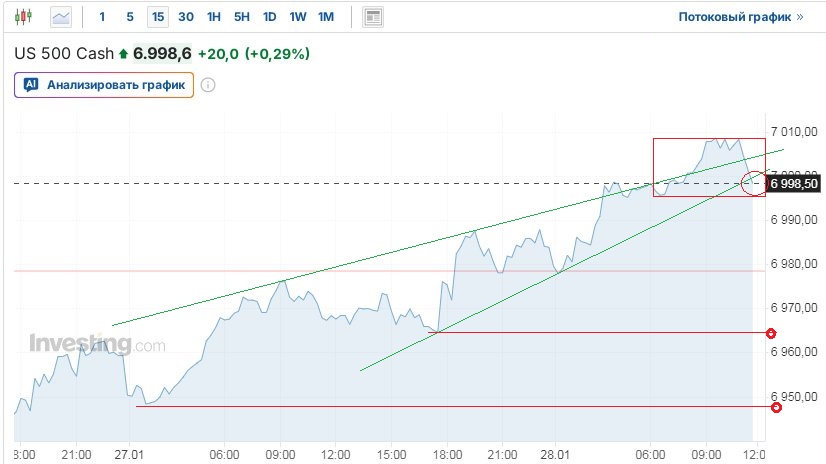Choose the 1D timeframe
Image resolution: width=826 pixels, height=464 pixels.
pyautogui.click(x=270, y=17)
